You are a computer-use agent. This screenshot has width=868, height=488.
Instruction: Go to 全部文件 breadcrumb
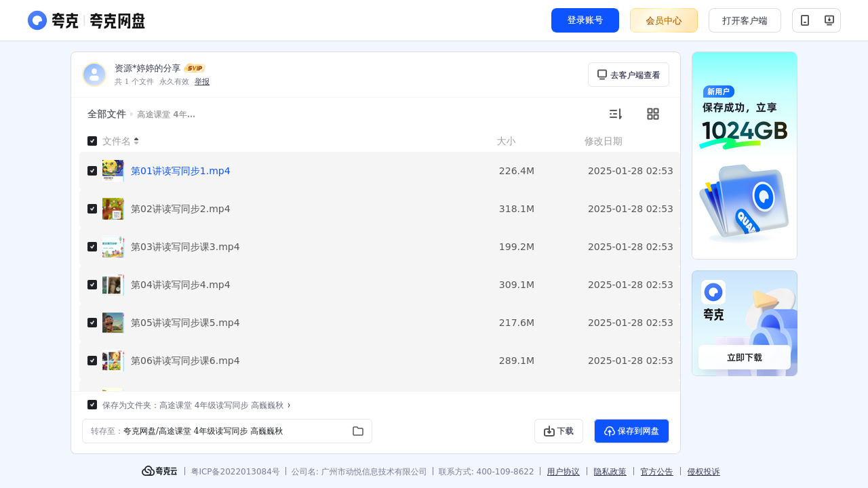point(106,114)
